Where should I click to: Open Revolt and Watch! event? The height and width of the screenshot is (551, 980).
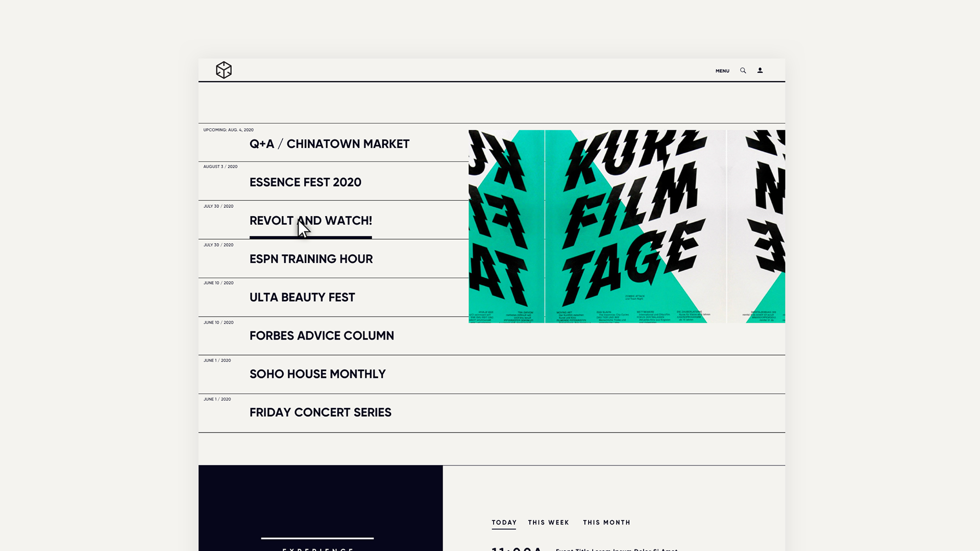pyautogui.click(x=311, y=221)
